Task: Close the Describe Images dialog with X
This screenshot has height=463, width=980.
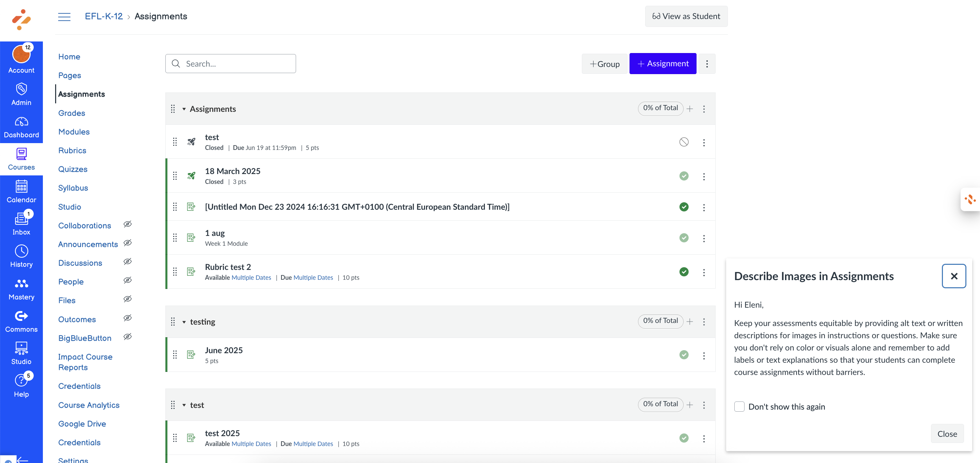Action: coord(954,276)
